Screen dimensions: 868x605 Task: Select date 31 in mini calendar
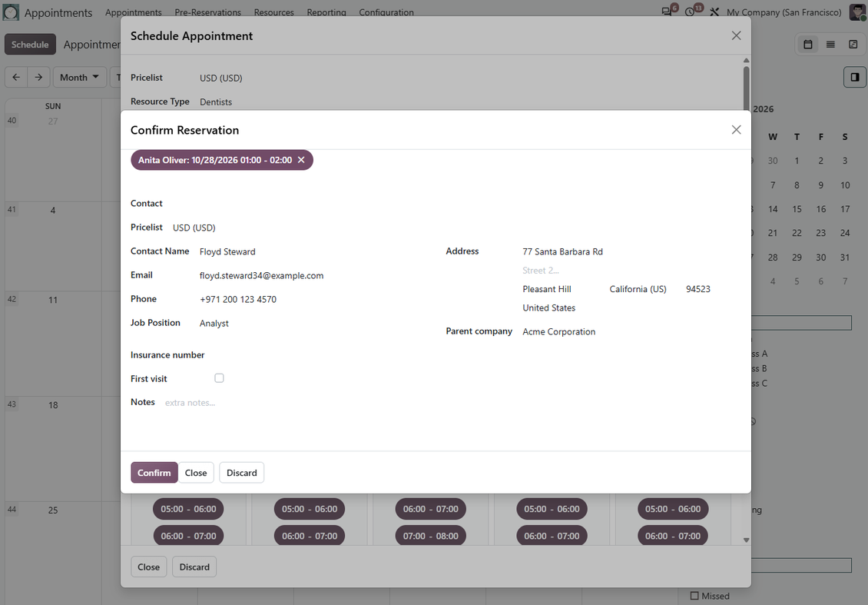(x=845, y=257)
